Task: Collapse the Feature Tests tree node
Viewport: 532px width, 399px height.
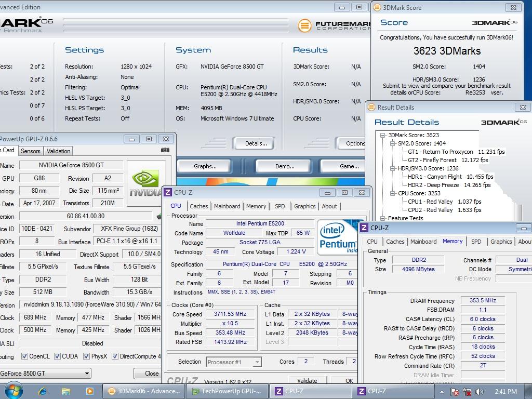Action: point(383,218)
